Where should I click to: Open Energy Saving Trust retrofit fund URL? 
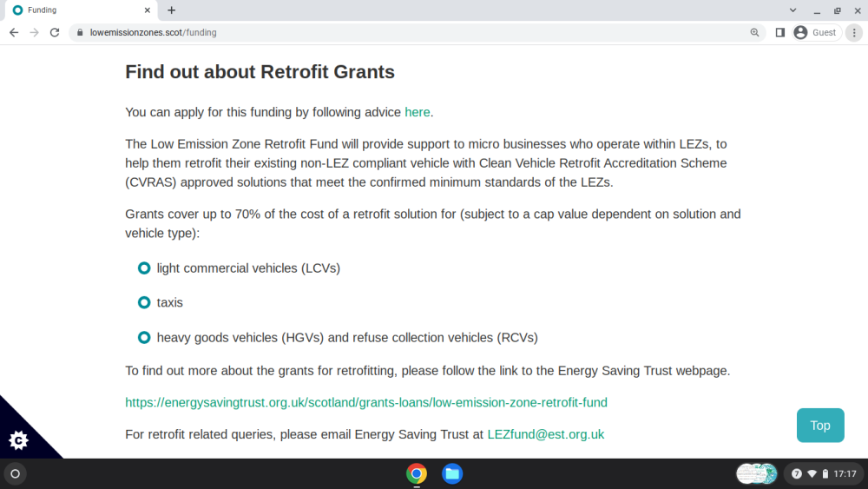pos(366,402)
